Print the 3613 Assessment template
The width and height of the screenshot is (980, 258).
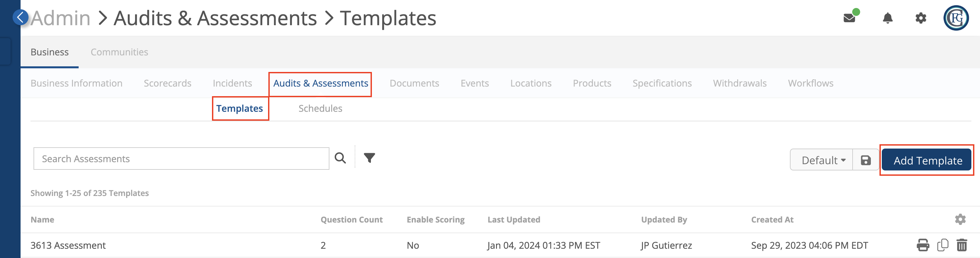pyautogui.click(x=923, y=245)
